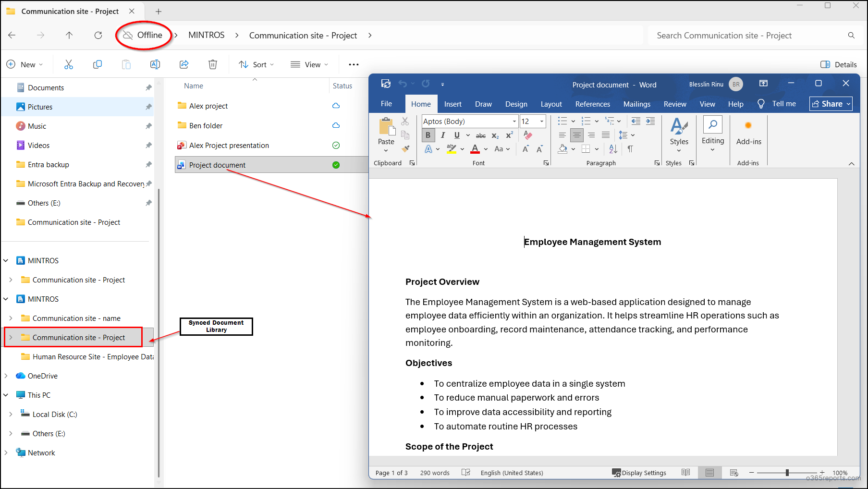Click the Share button

(830, 104)
